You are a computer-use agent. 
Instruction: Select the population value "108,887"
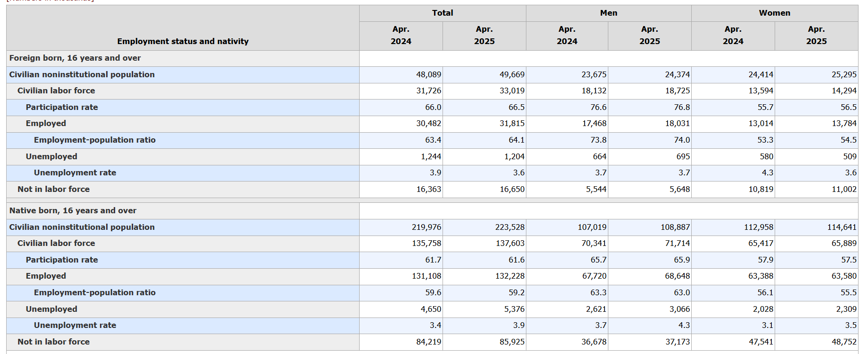(676, 227)
